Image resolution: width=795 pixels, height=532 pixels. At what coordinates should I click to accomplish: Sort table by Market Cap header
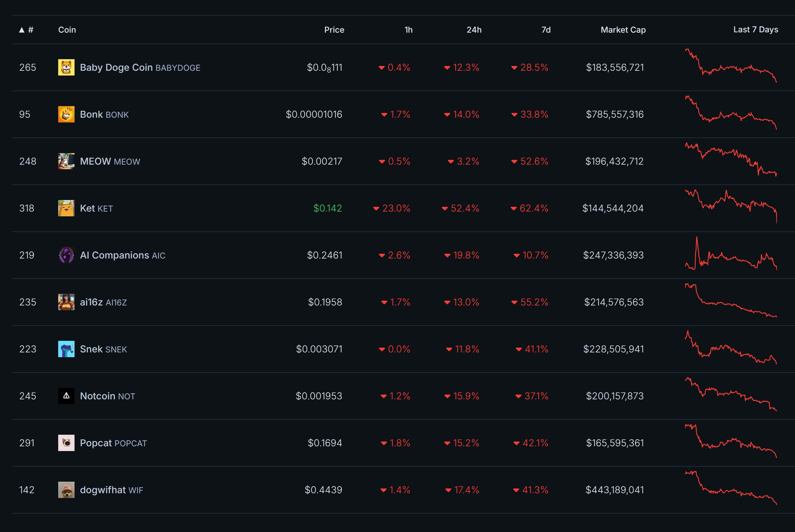pos(623,30)
